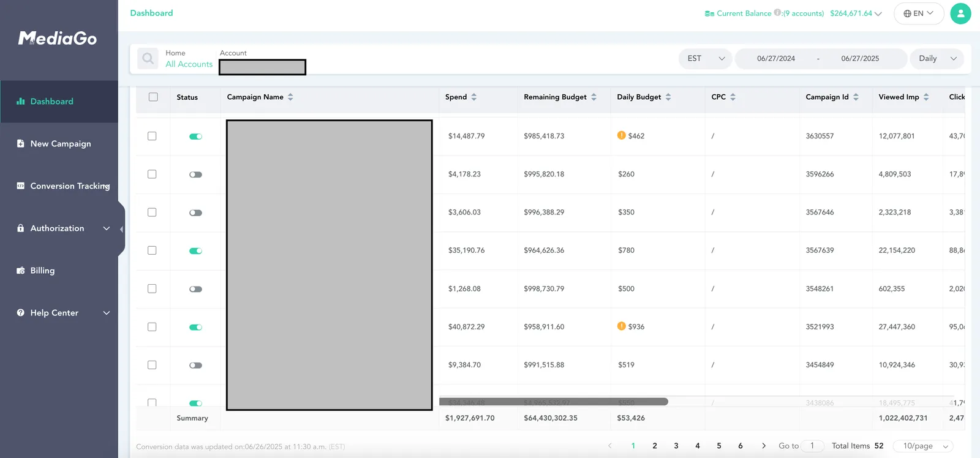The width and height of the screenshot is (980, 458).
Task: Open Conversion Tracking from the sidebar
Action: tap(59, 186)
